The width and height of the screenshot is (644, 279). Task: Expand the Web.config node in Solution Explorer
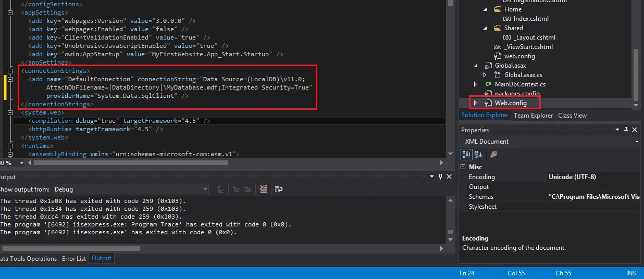point(475,103)
